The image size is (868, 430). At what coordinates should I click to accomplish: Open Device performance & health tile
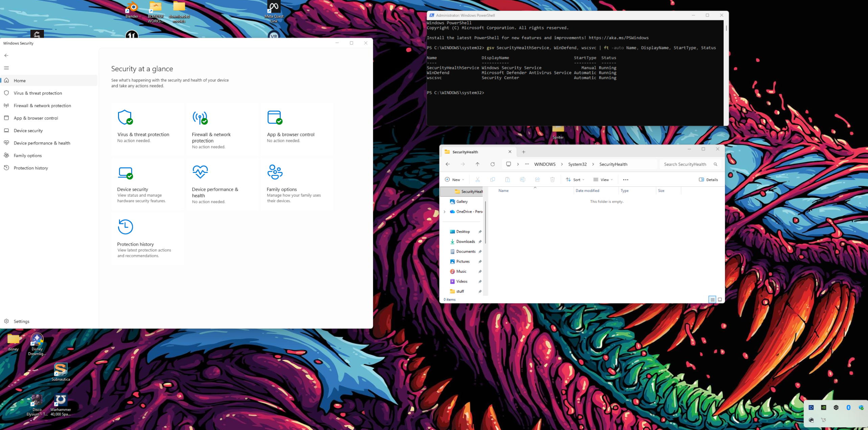pyautogui.click(x=222, y=184)
